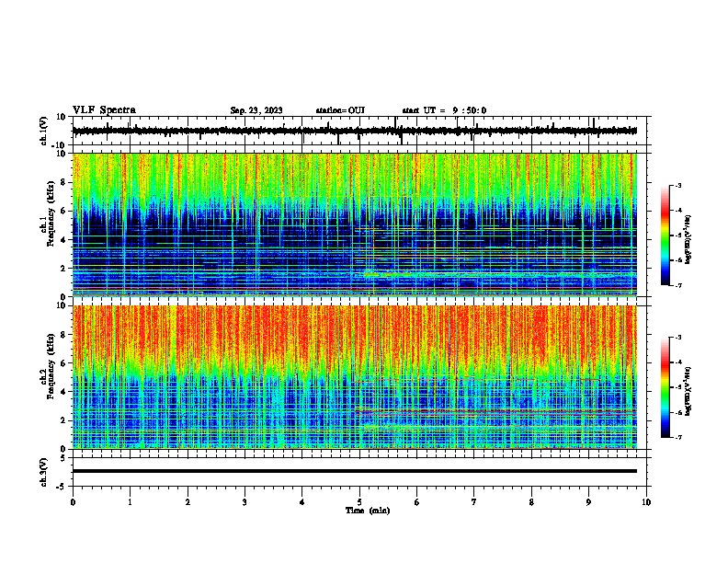Click time axis tick label "4"

pos(301,502)
